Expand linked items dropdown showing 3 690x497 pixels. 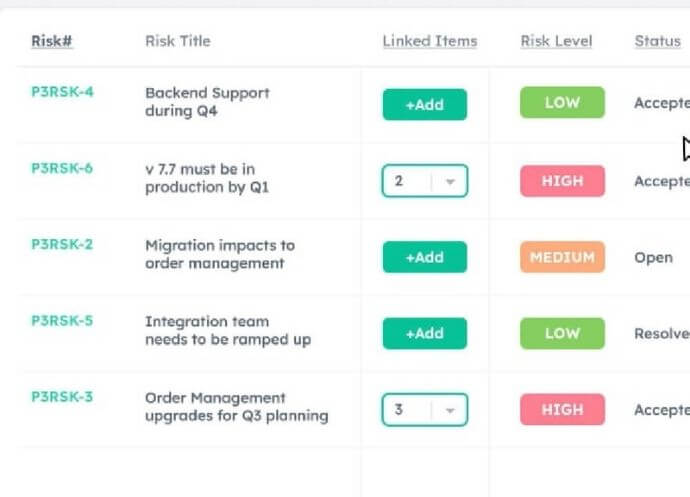(x=410, y=409)
